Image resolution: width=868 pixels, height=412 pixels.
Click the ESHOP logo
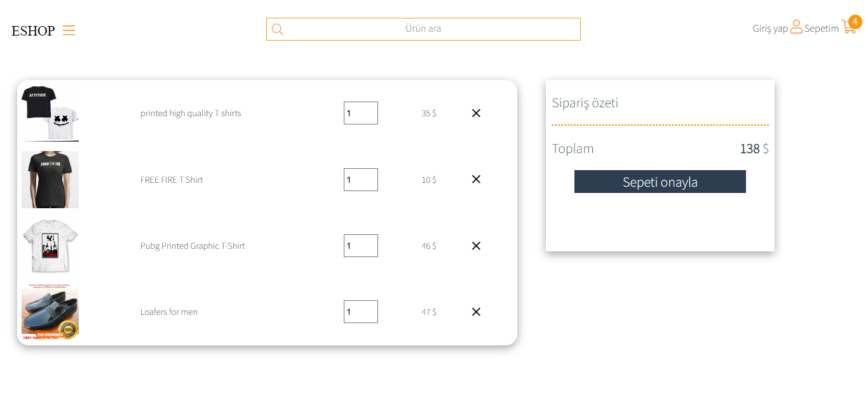(x=32, y=30)
